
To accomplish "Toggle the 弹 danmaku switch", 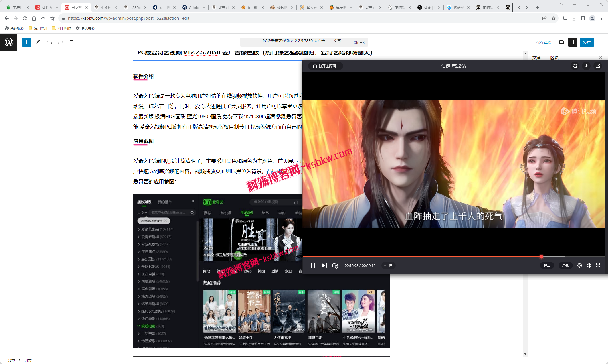I will click(388, 265).
